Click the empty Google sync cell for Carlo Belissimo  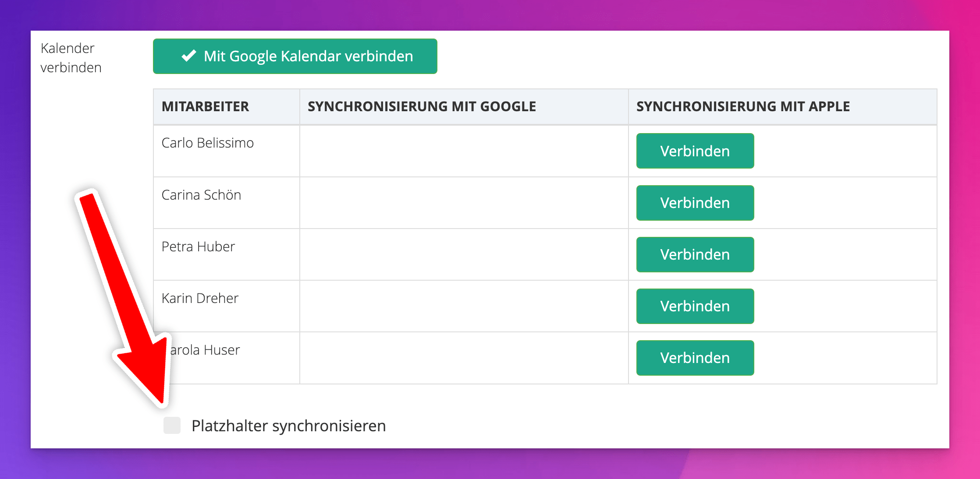tap(464, 151)
